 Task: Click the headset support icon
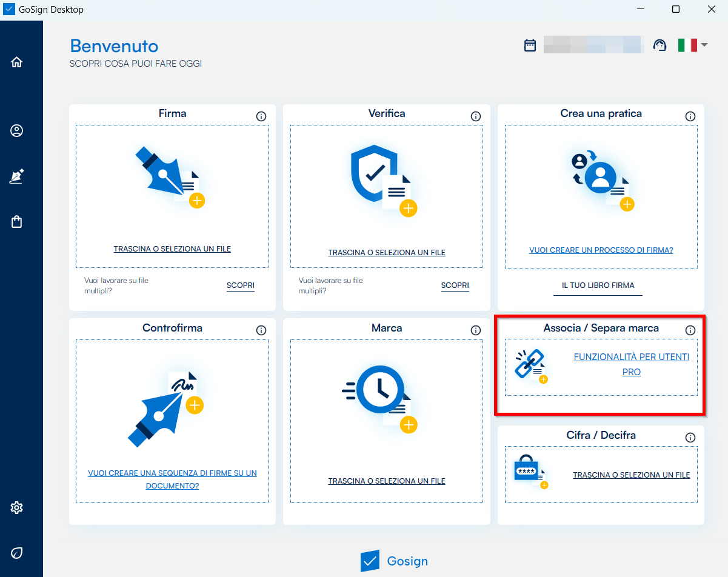point(660,45)
